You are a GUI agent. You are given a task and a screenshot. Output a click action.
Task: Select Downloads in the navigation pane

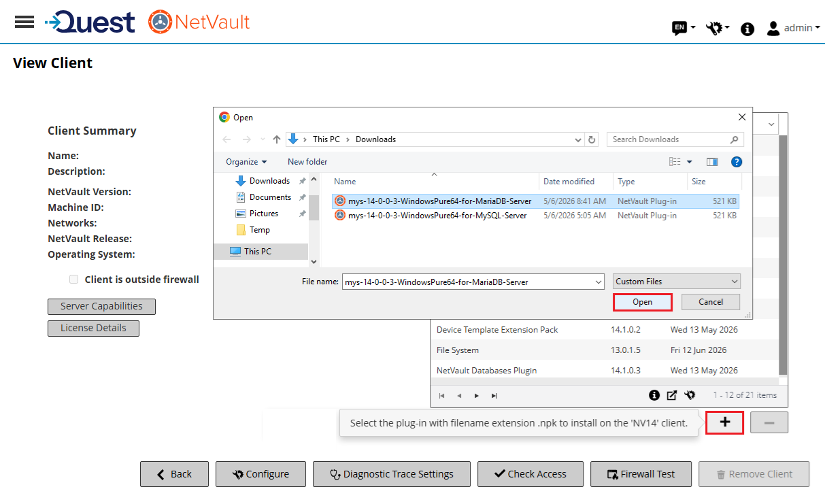(269, 181)
